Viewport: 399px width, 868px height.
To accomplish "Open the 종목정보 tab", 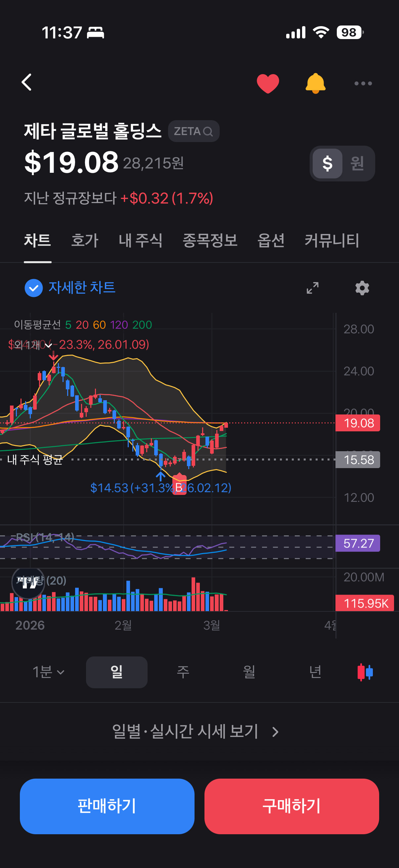I will coord(210,241).
